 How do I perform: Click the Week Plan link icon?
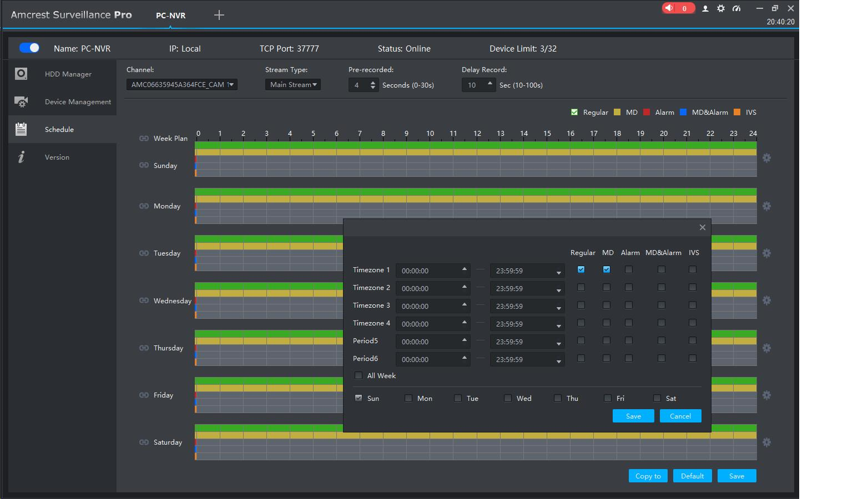pyautogui.click(x=144, y=139)
